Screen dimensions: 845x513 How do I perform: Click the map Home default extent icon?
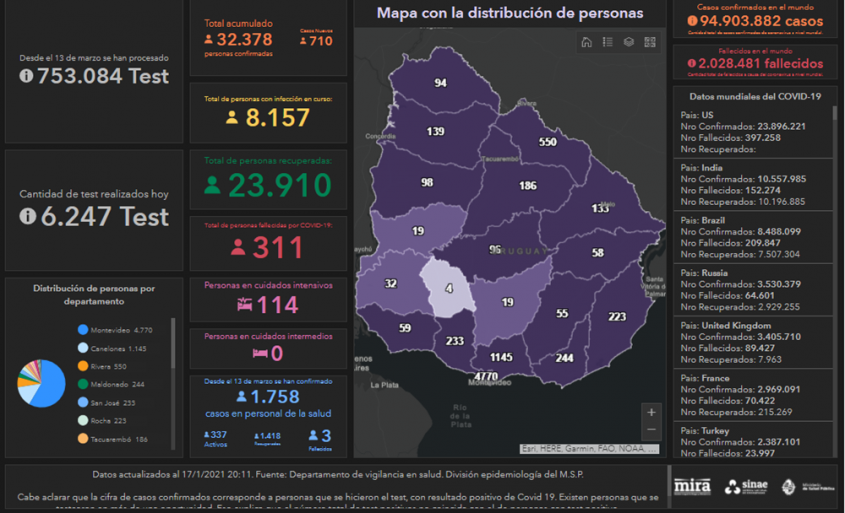586,42
